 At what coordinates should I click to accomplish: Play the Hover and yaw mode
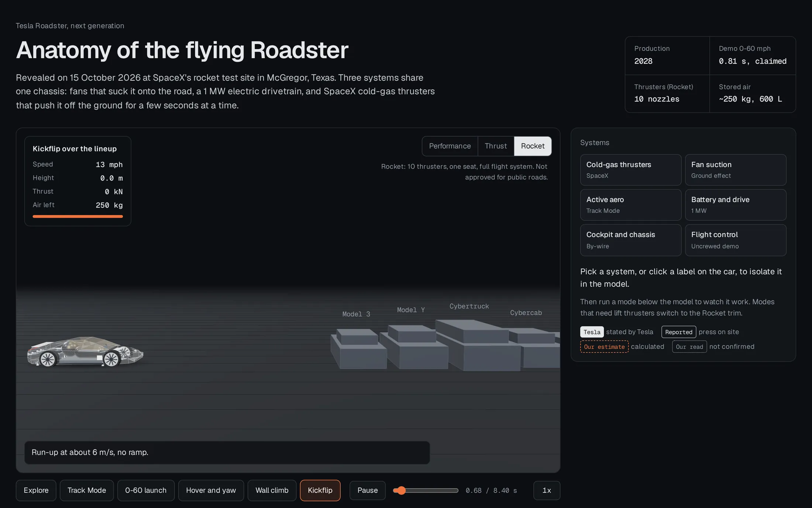[x=211, y=490]
